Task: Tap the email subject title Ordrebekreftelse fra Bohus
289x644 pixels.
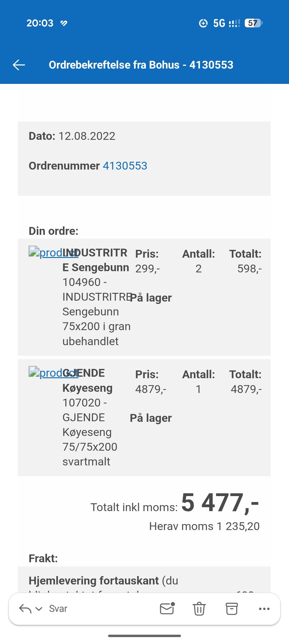Action: click(x=141, y=65)
